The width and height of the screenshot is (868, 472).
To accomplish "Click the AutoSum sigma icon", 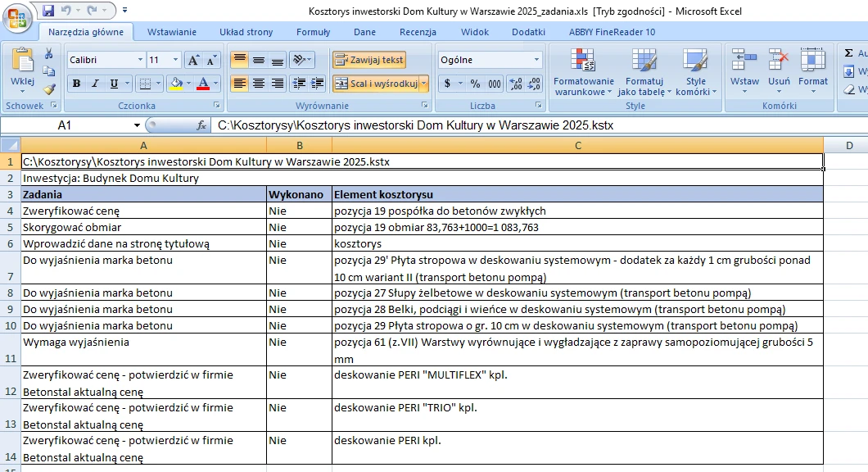I will coord(848,53).
